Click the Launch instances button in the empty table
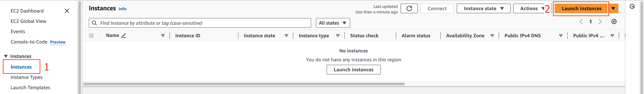644x94 pixels. point(353,70)
